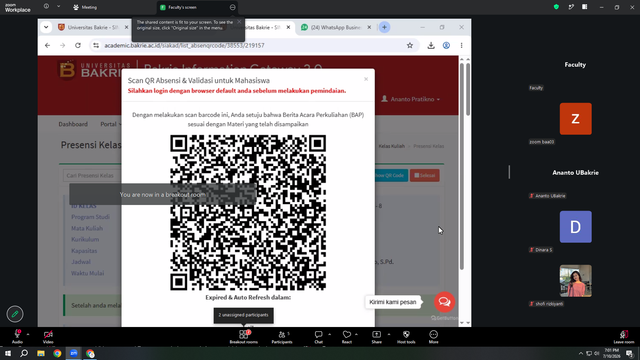Open the Dashboard menu item
Image resolution: width=640 pixels, height=360 pixels.
[x=73, y=124]
